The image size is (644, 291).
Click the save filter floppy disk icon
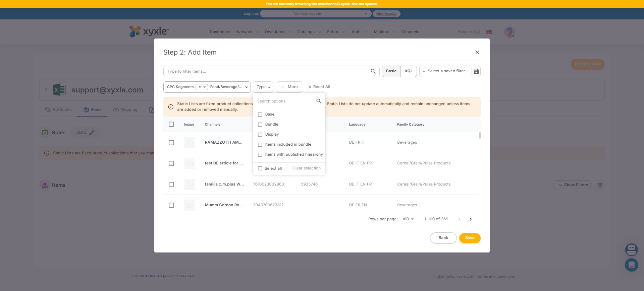point(476,71)
